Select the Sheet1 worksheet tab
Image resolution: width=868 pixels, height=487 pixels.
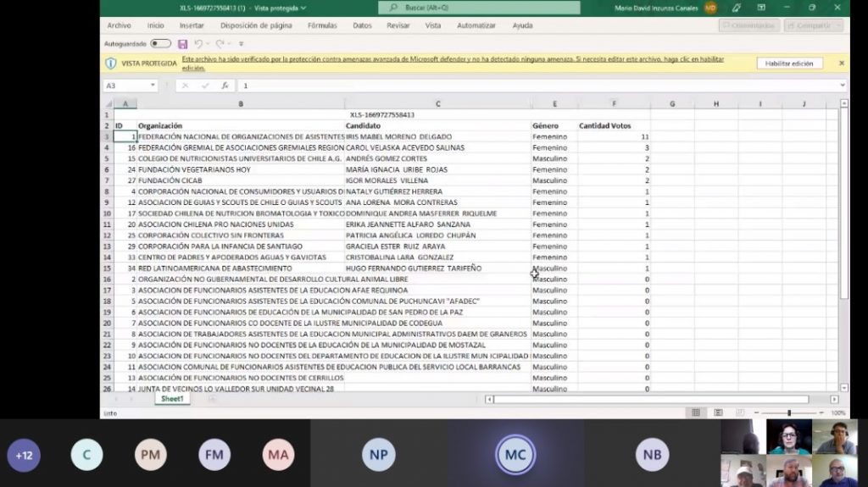pos(172,399)
